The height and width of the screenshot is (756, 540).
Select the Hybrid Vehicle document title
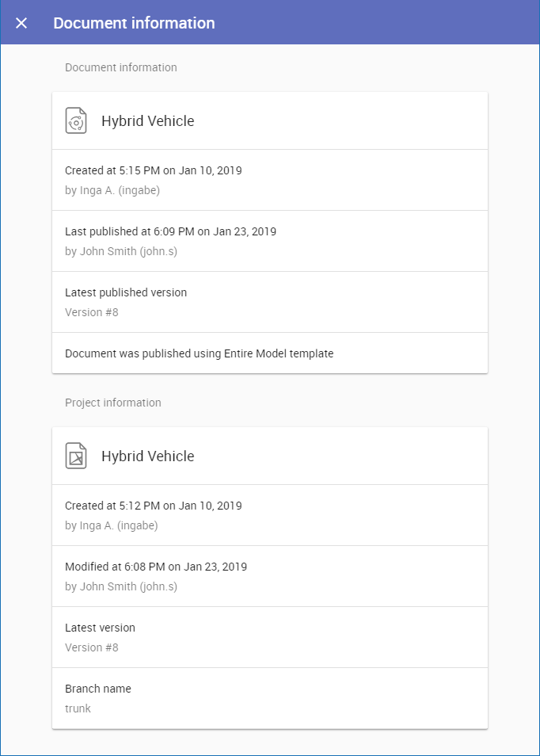(x=148, y=121)
